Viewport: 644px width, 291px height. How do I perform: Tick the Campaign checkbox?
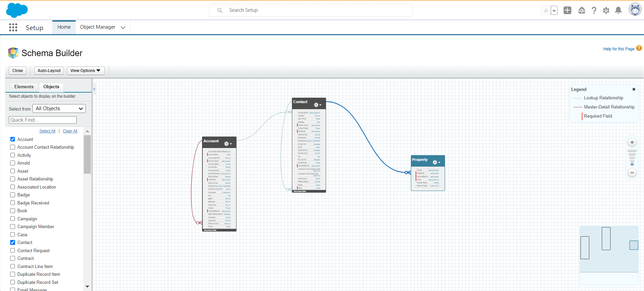click(x=13, y=219)
